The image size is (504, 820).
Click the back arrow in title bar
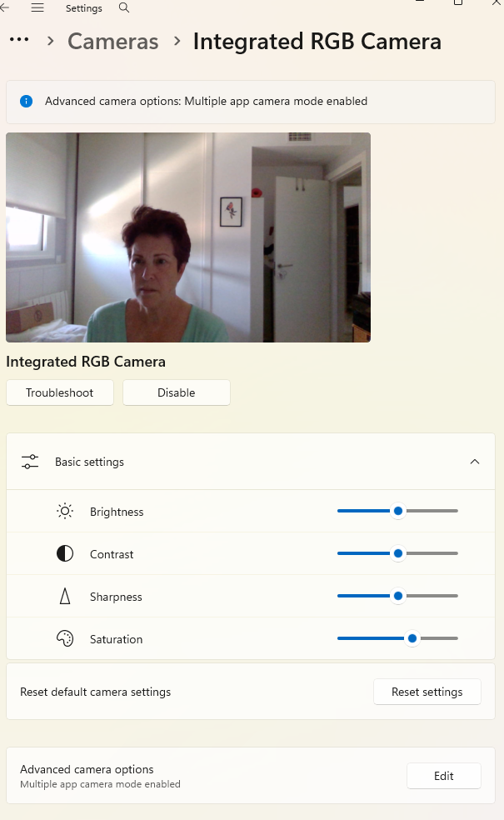4,7
